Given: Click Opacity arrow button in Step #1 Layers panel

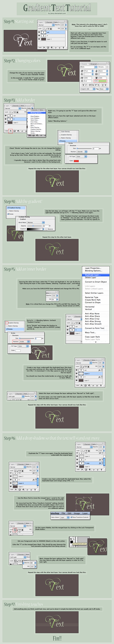Looking at the screenshot, I should 66,25.
